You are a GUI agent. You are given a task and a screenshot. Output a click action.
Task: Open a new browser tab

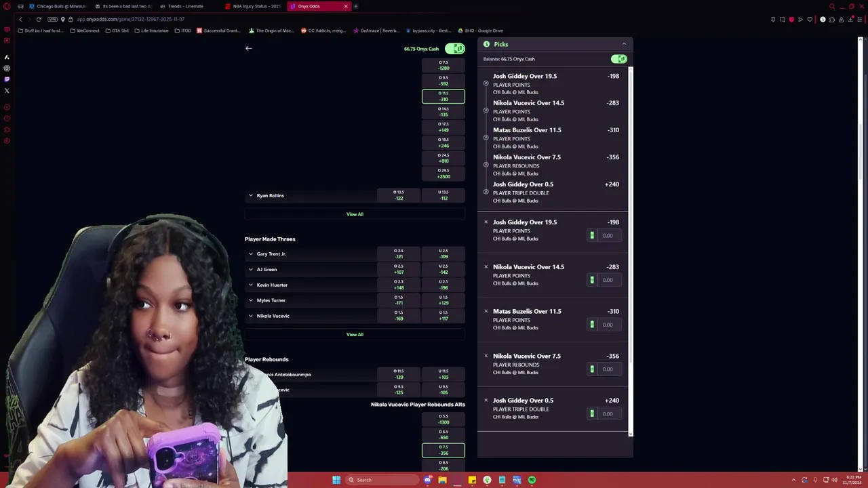[x=355, y=6]
